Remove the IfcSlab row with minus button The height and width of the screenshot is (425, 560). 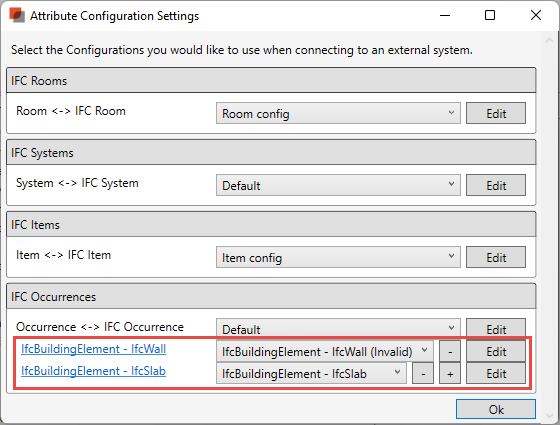point(423,374)
